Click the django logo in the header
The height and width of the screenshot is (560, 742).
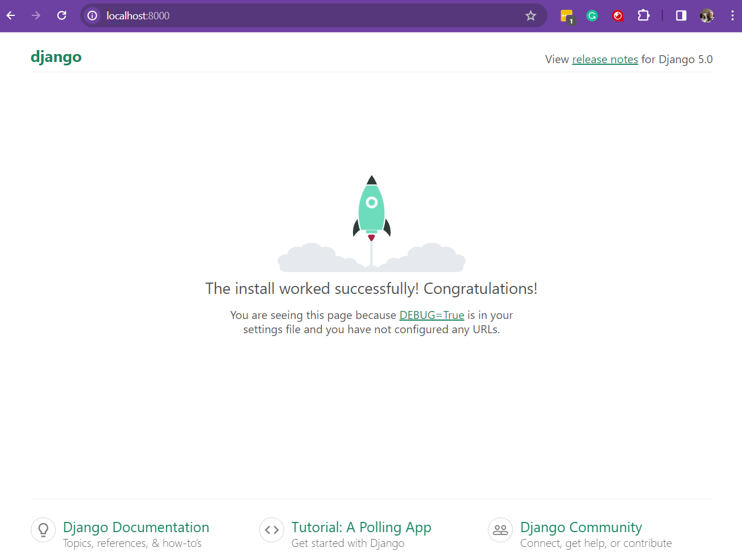point(56,57)
